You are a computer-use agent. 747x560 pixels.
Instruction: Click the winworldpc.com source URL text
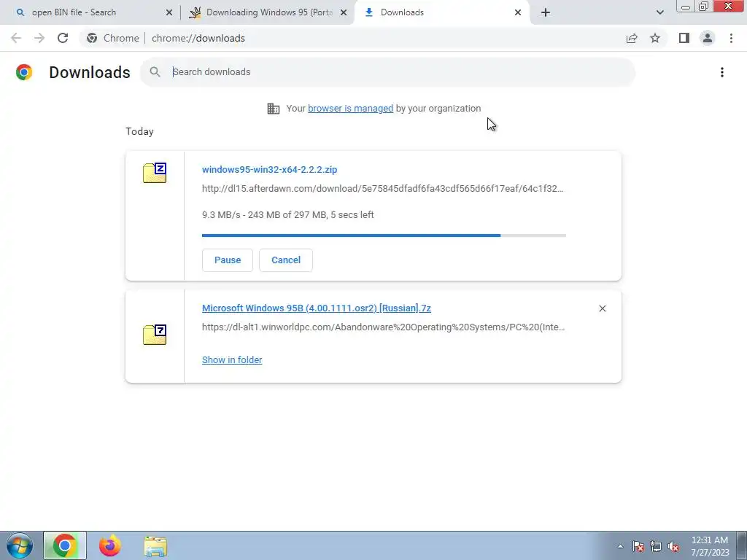click(384, 327)
